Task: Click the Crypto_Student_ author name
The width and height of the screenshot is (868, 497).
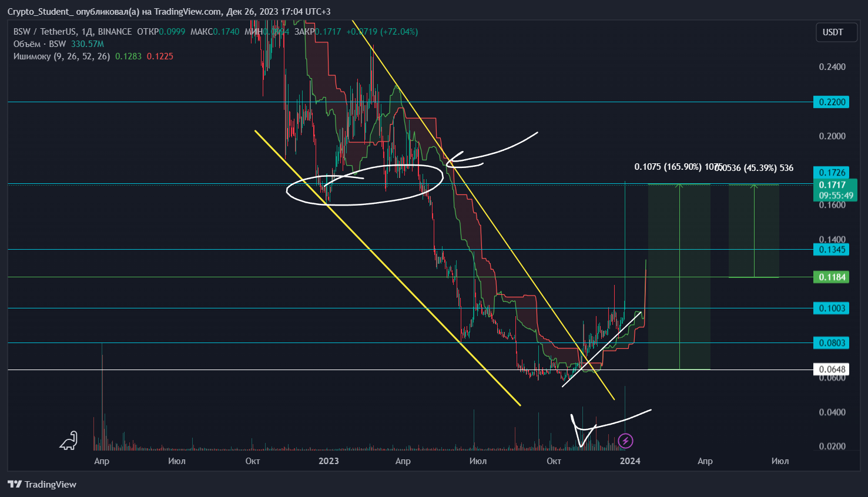Action: click(41, 11)
